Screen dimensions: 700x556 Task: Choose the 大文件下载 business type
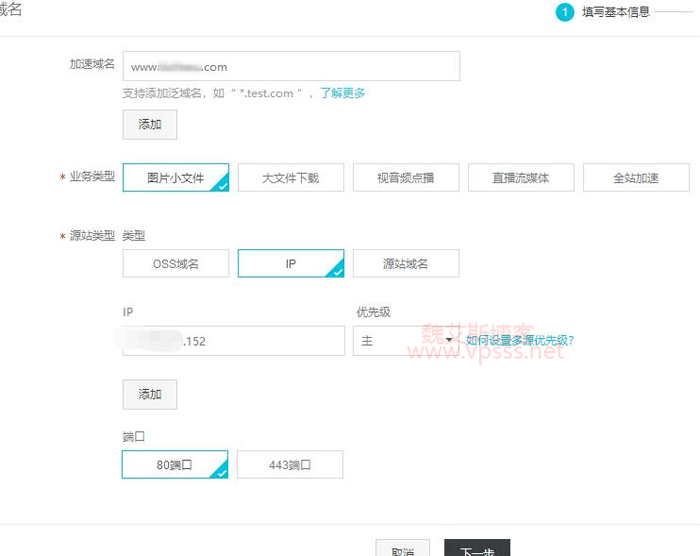tap(290, 178)
